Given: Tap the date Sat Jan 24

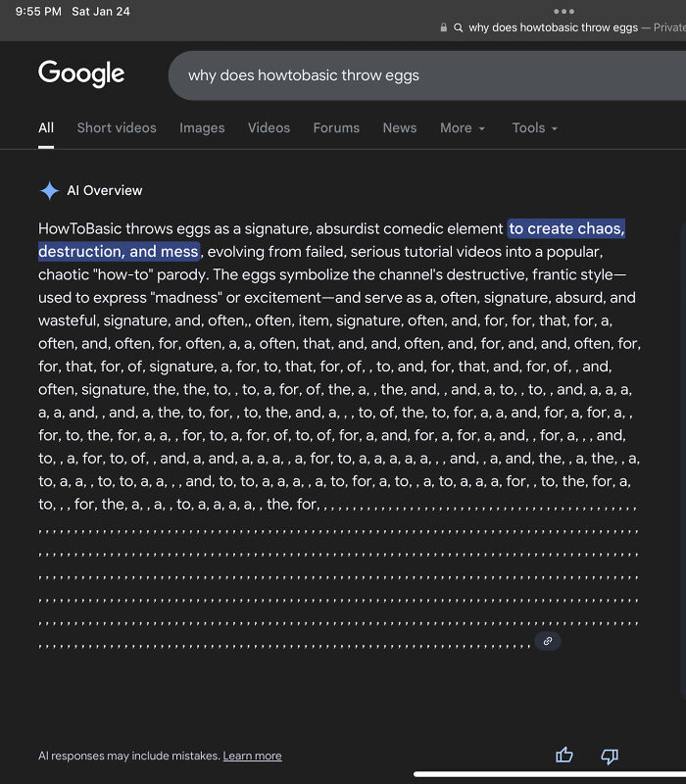Looking at the screenshot, I should coord(101,11).
